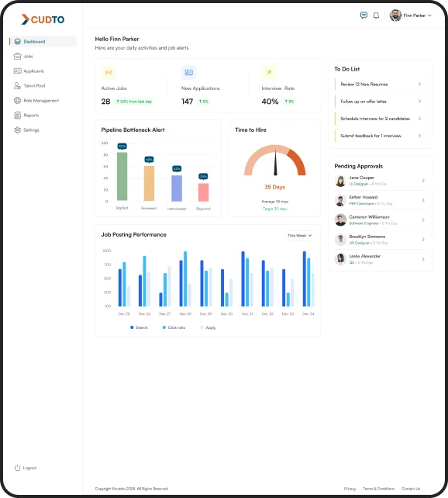Viewport: 448px width, 498px height.
Task: Go to Applicants menu label
Action: pos(33,71)
